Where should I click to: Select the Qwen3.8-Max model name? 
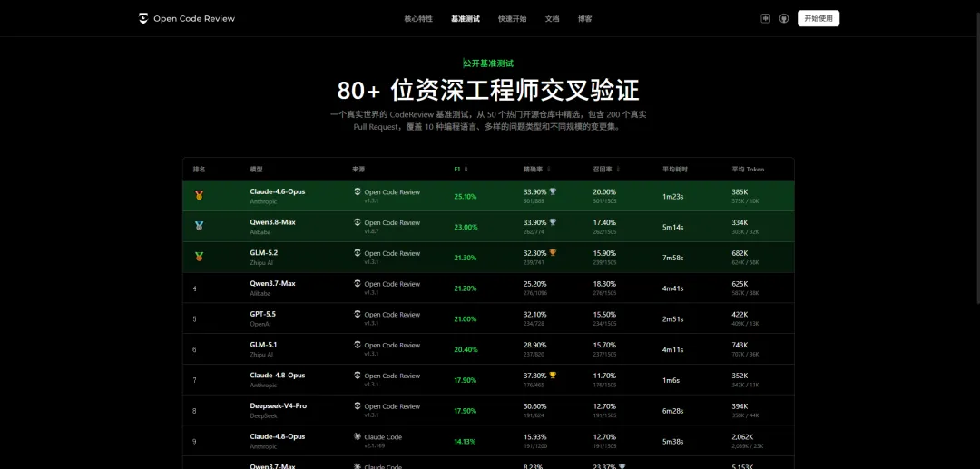(x=272, y=222)
